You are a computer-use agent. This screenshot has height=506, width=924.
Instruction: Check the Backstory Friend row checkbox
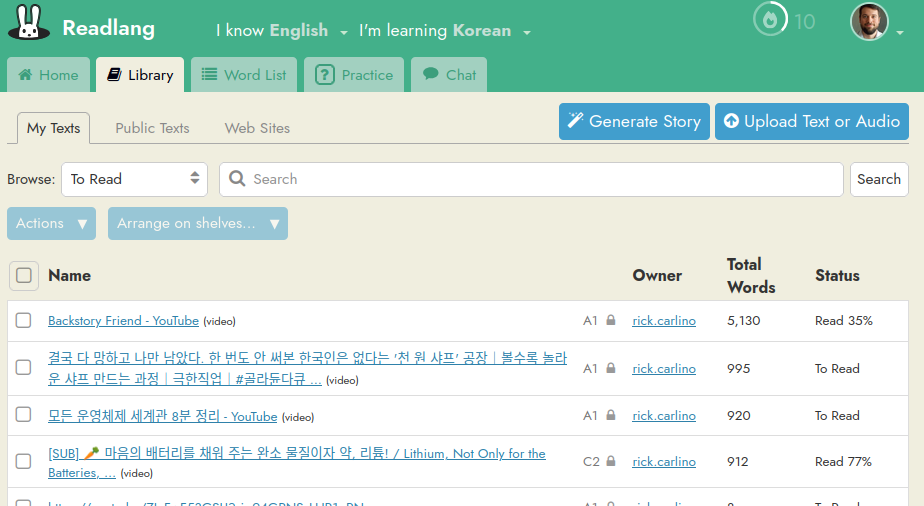pos(24,321)
